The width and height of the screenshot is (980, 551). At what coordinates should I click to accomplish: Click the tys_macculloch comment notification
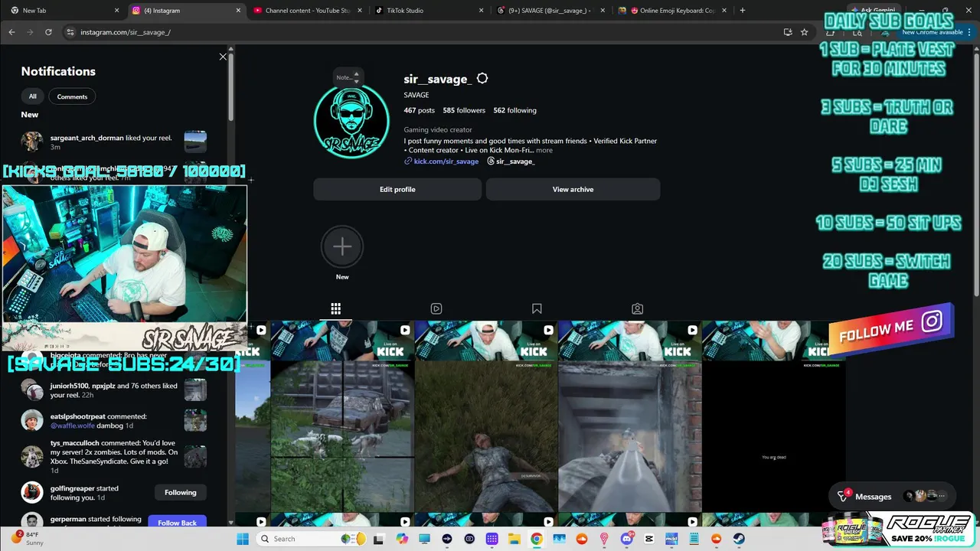coord(113,457)
